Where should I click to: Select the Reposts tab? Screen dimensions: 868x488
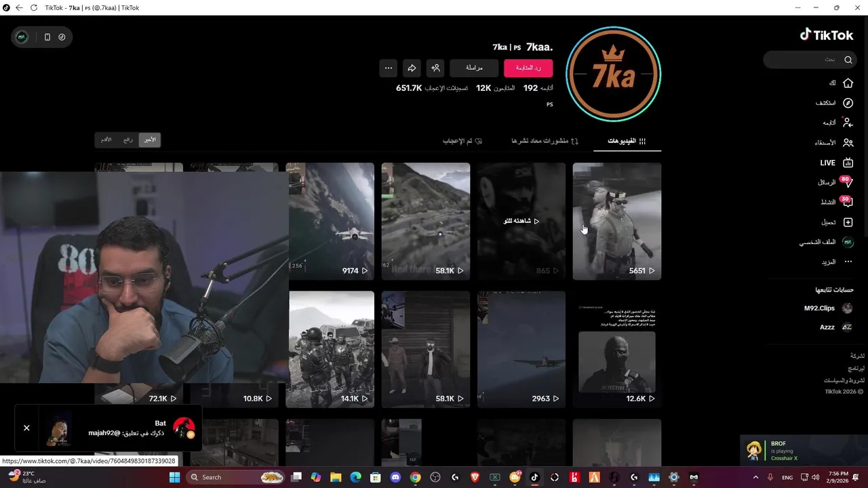(545, 141)
